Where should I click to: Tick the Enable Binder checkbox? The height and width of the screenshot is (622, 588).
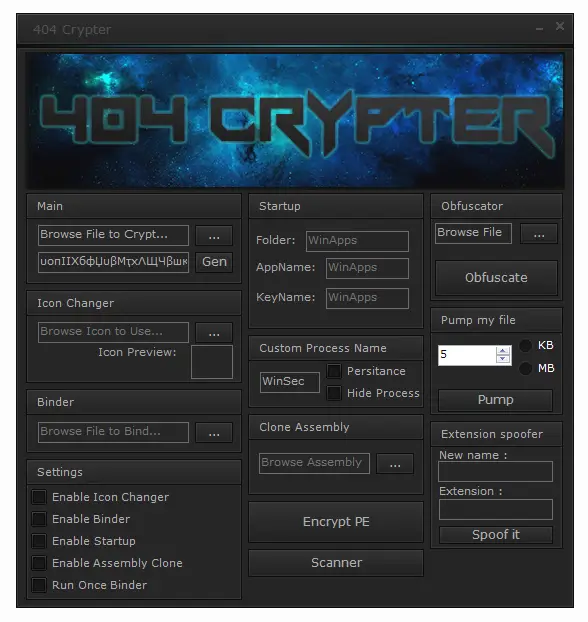[x=39, y=518]
